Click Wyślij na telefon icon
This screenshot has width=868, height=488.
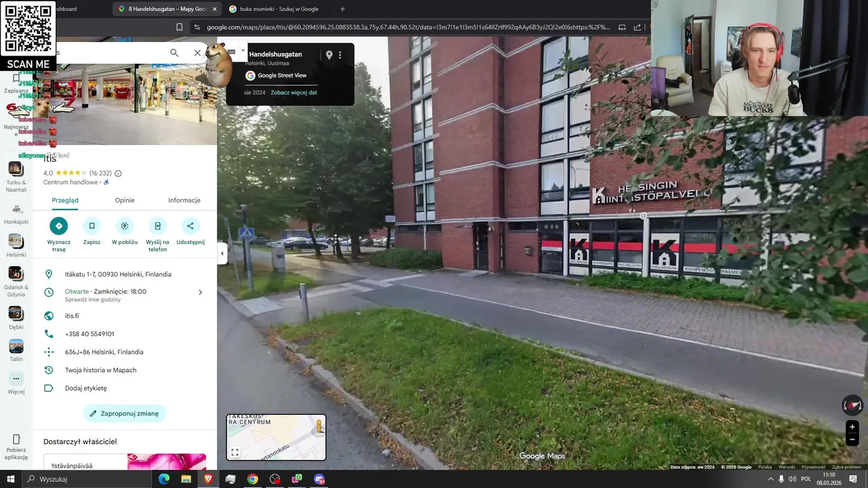click(x=157, y=226)
